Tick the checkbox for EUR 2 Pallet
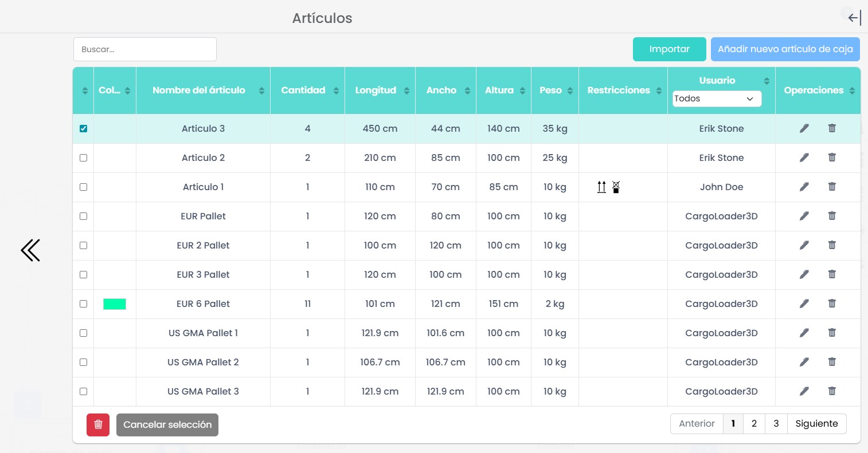Image resolution: width=868 pixels, height=453 pixels. [x=83, y=245]
